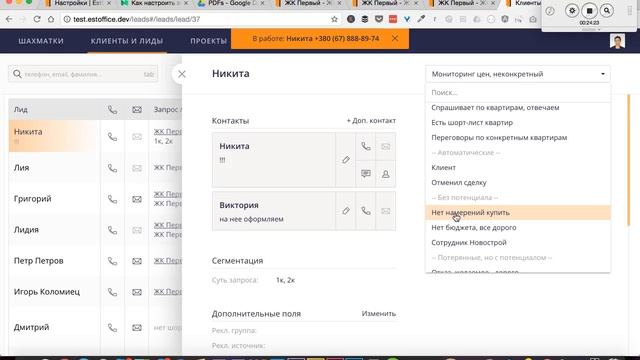The image size is (640, 360).
Task: Click phone icon in Никита lead row
Action: [112, 137]
